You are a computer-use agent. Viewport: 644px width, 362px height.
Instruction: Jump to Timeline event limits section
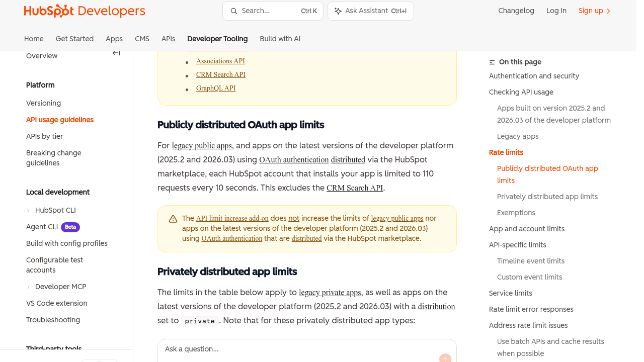pos(531,261)
